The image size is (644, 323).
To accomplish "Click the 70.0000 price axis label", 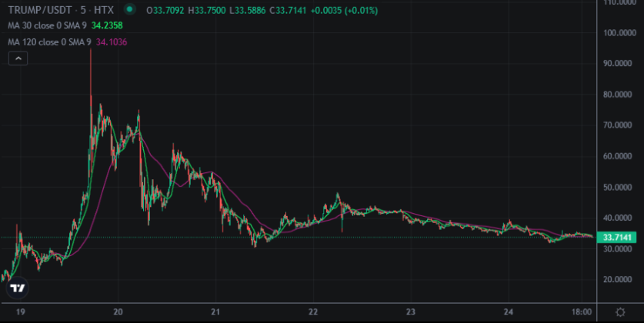I will (619, 125).
